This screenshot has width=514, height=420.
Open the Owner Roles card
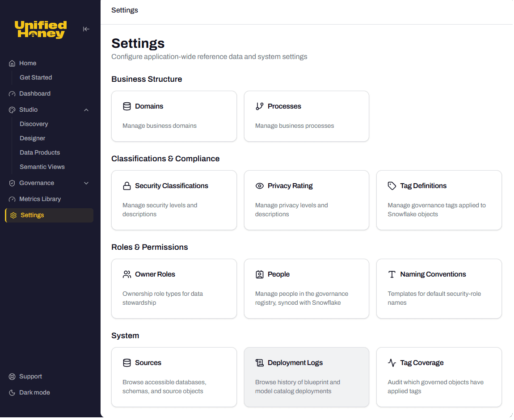coord(174,289)
